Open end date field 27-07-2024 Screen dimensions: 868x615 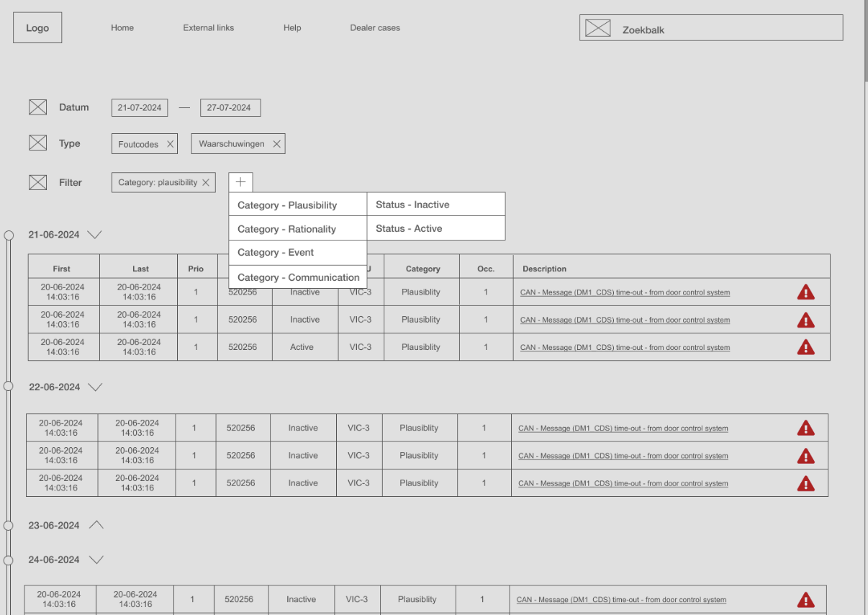(230, 108)
